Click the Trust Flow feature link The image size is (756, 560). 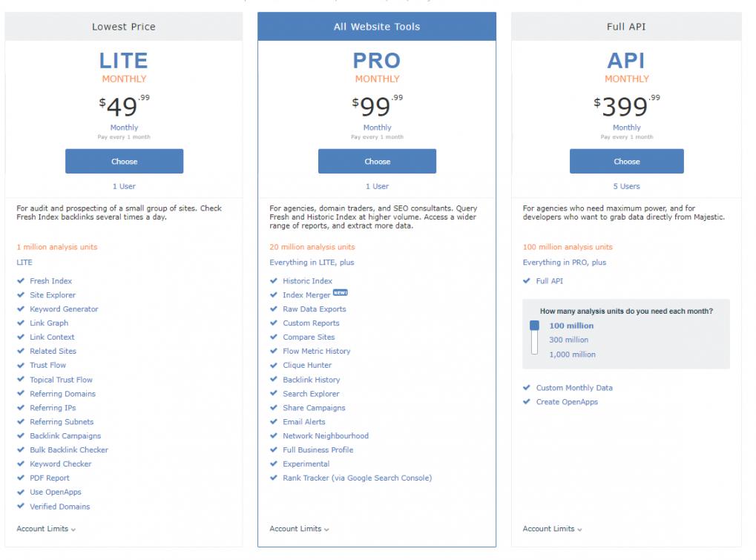tap(47, 365)
